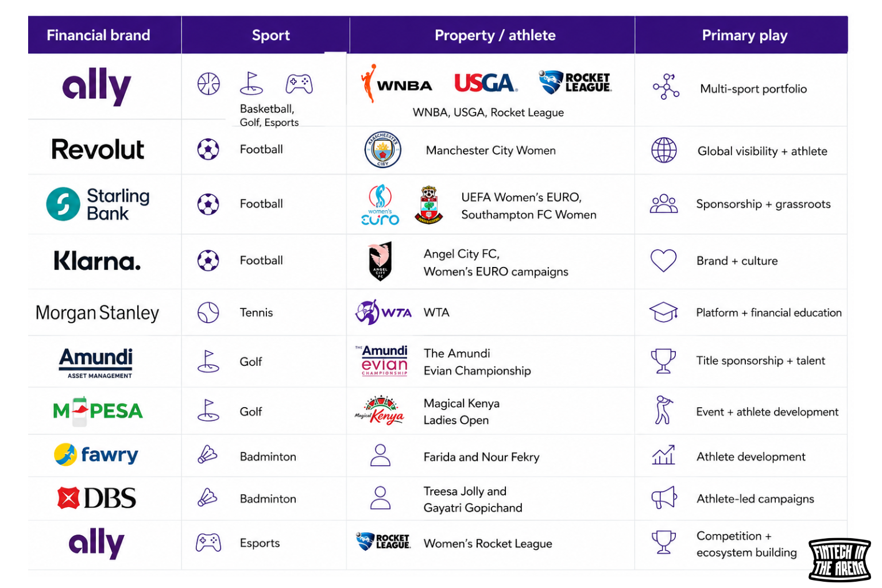
Task: Click the Fintech in the Arena badge
Action: [840, 560]
